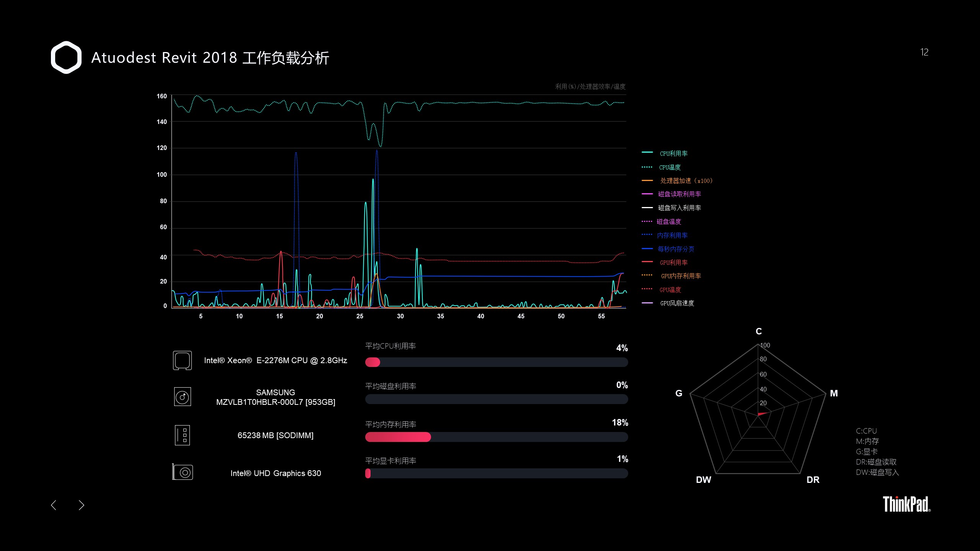The image size is (980, 551).
Task: Click the radar chart M axis label
Action: [x=834, y=393]
